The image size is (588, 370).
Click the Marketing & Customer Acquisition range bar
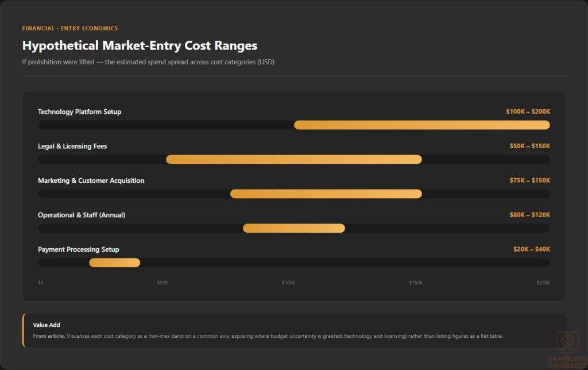(x=326, y=194)
